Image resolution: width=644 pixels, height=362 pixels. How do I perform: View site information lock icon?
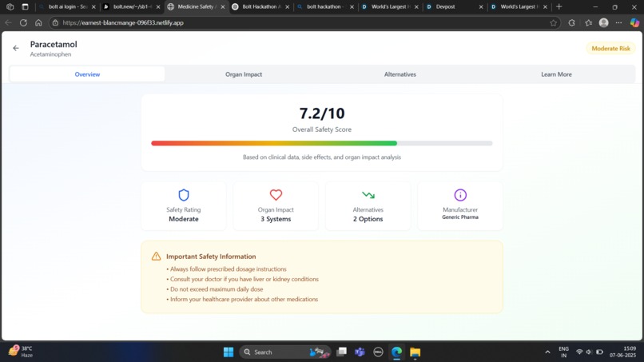coord(55,23)
